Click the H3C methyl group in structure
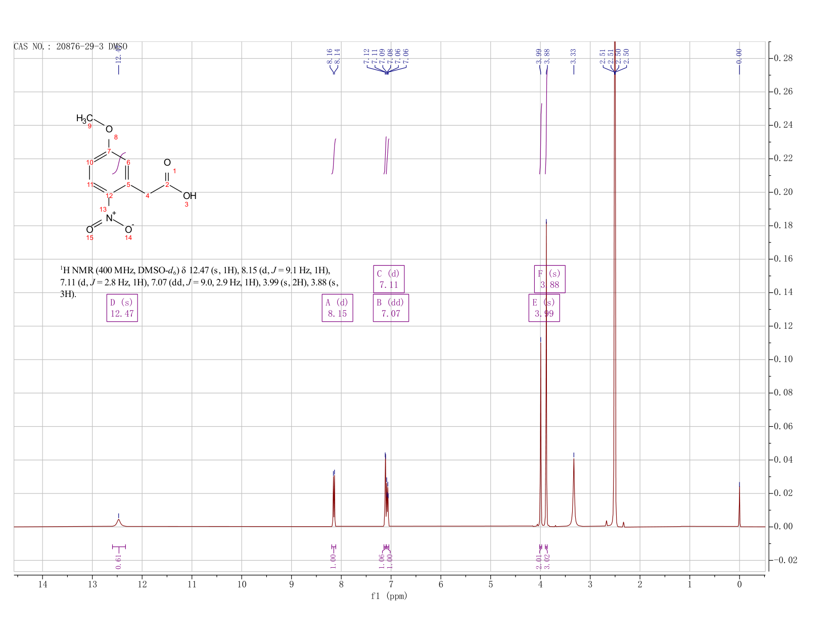Image resolution: width=834 pixels, height=644 pixels. pos(84,118)
